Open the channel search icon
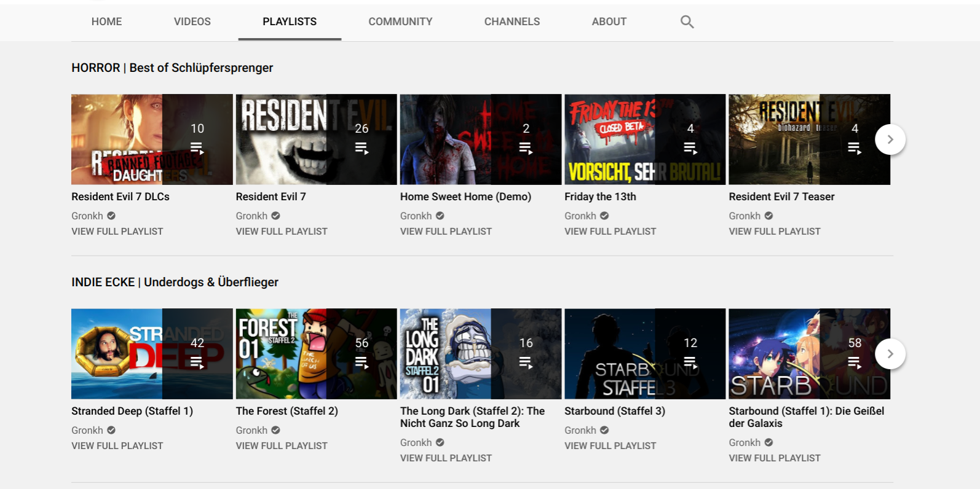 (687, 22)
